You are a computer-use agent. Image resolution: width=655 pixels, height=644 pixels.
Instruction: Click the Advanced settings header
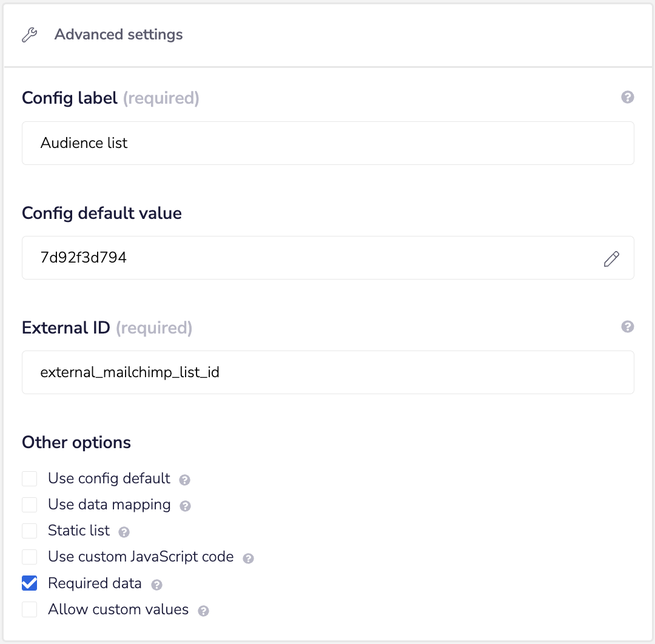(119, 35)
